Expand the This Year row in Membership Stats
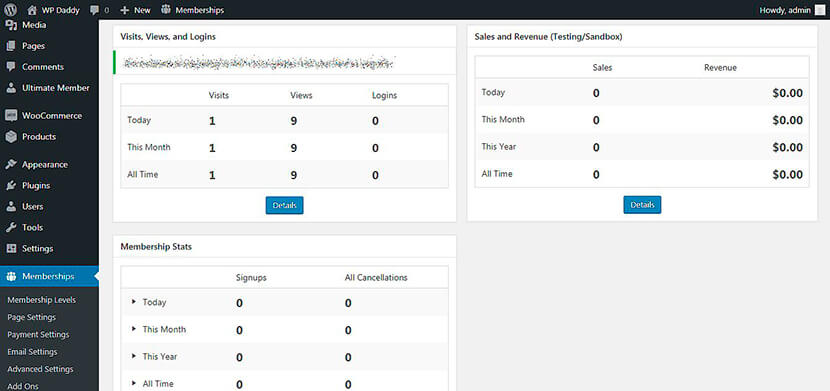Viewport: 830px width, 391px height. tap(134, 357)
